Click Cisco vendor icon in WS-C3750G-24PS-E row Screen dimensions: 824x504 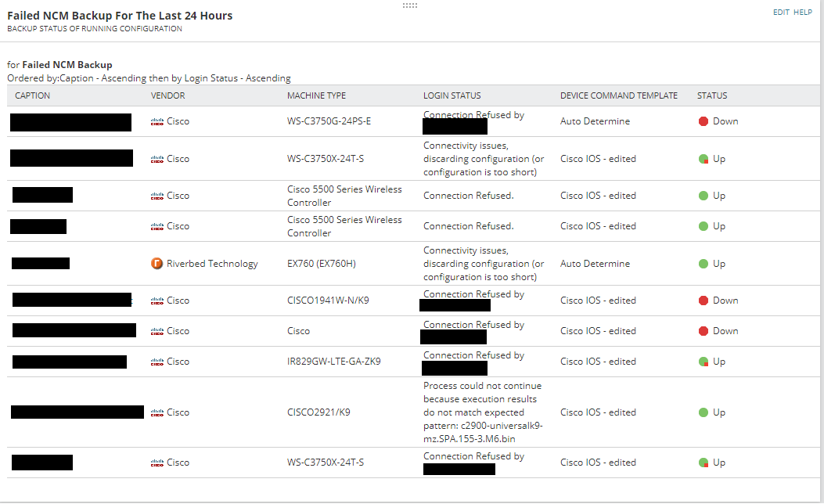[157, 122]
